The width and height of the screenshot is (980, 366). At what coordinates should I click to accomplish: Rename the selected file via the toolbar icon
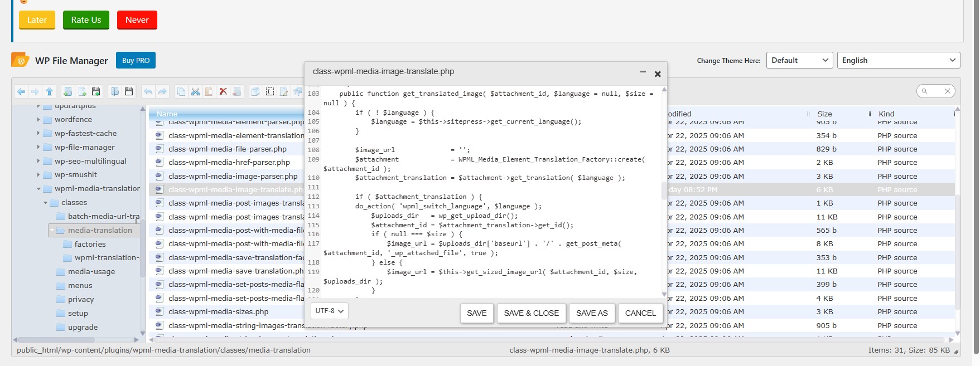click(270, 91)
